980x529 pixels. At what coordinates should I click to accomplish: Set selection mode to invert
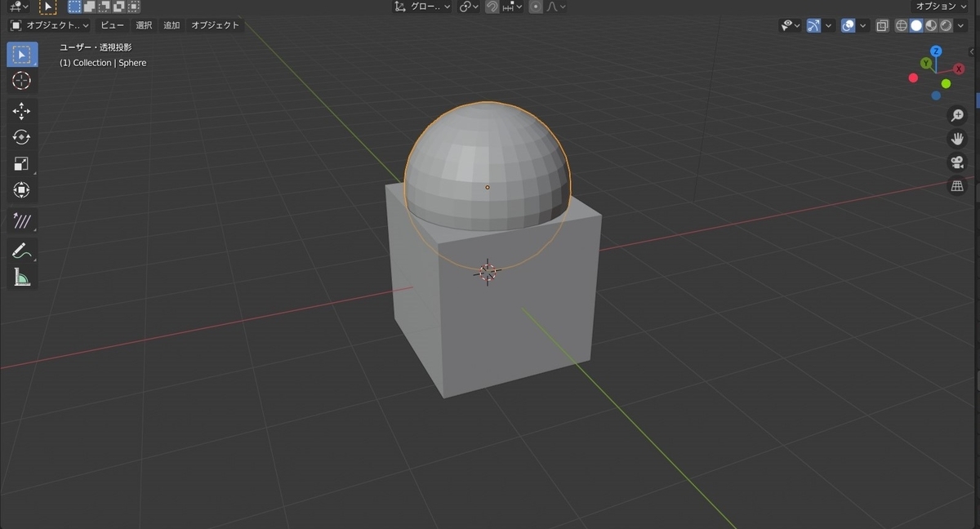pyautogui.click(x=118, y=7)
